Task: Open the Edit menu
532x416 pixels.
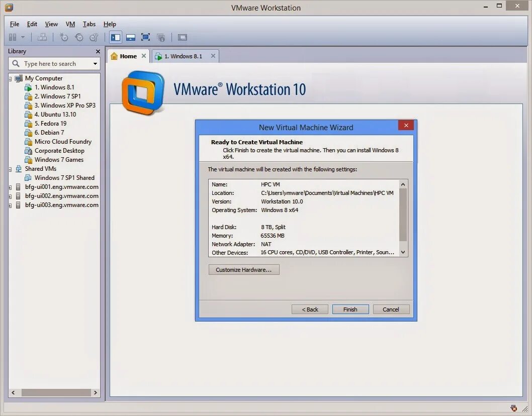Action: coord(32,24)
